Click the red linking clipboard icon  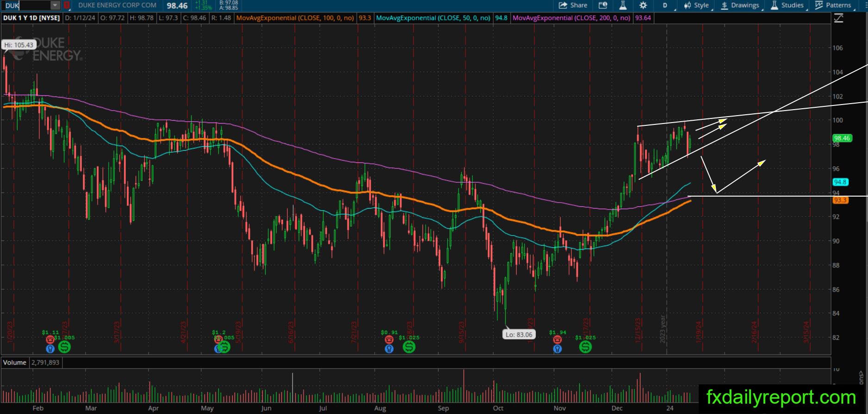coord(67,6)
